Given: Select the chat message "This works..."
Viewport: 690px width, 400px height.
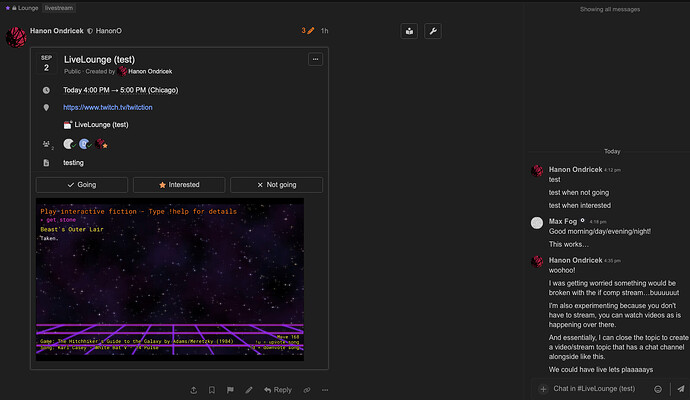Looking at the screenshot, I should (569, 244).
